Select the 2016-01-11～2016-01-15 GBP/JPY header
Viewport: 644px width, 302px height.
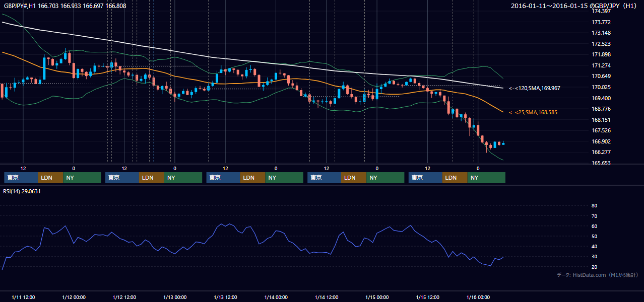(574, 6)
